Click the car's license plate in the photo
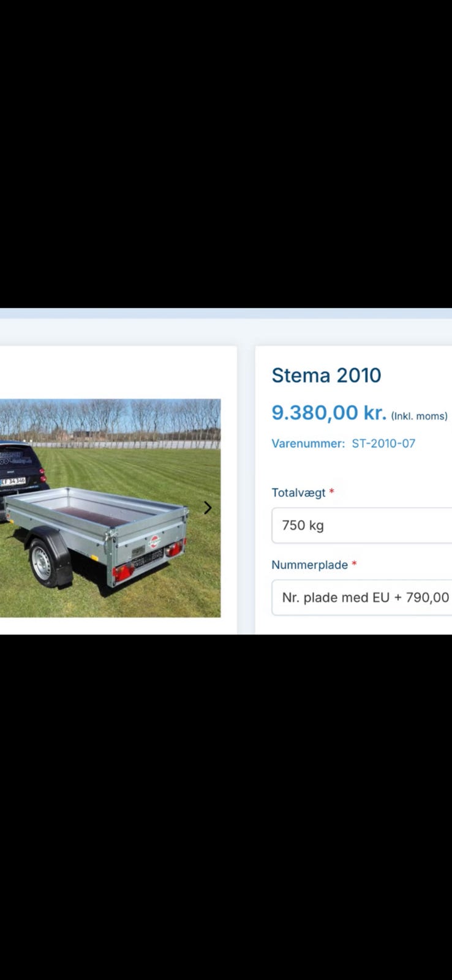 point(13,481)
